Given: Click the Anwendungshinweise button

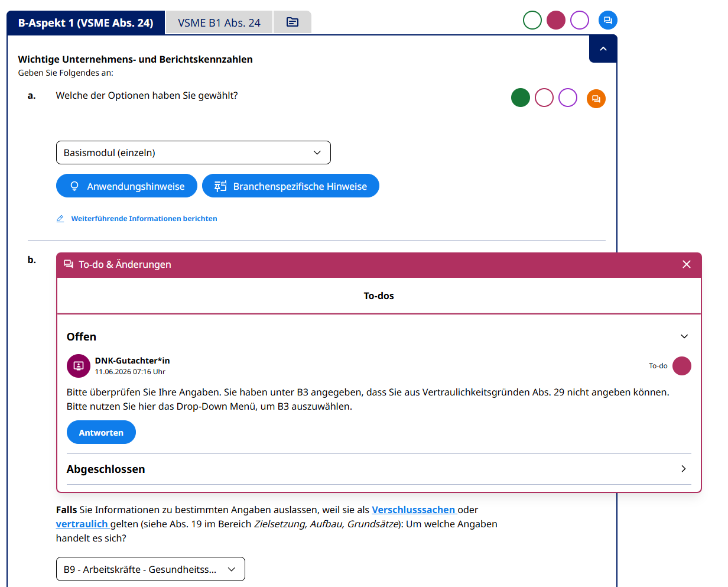Looking at the screenshot, I should (x=126, y=186).
